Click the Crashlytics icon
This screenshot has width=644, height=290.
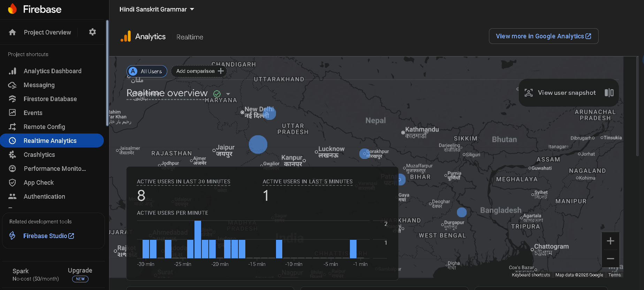(13, 155)
